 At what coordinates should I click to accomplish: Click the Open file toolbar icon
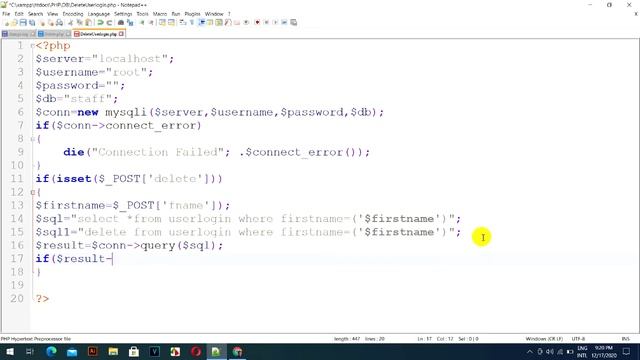click(15, 22)
